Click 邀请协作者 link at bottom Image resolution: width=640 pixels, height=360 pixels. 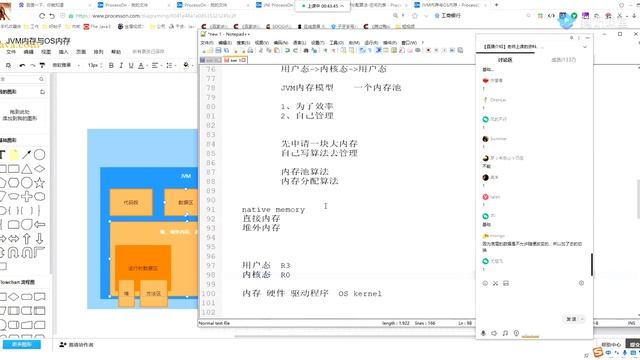[77, 345]
